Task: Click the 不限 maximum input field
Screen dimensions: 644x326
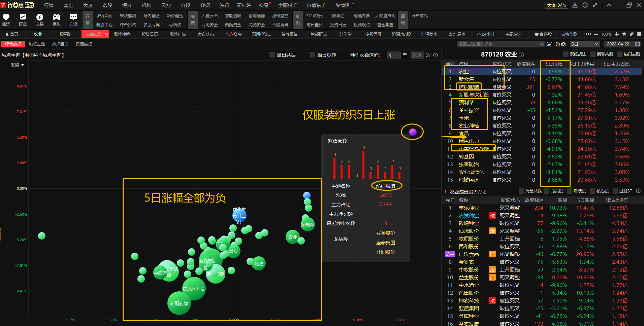Action: (x=417, y=55)
